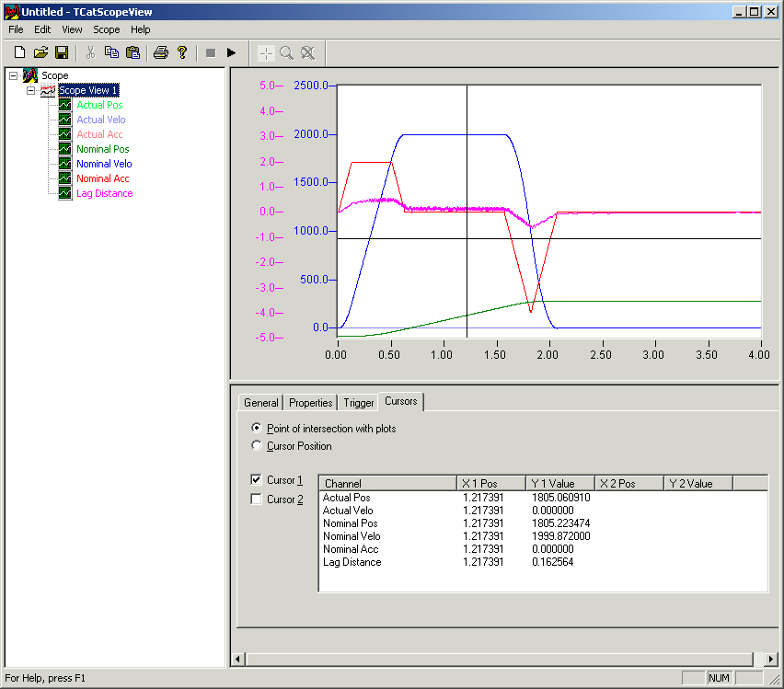Click the Paste clipboard icon
Screen dimensions: 784x689
[x=133, y=52]
